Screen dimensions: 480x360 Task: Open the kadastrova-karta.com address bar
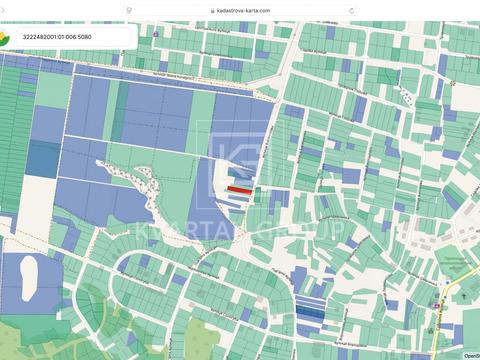coord(240,10)
